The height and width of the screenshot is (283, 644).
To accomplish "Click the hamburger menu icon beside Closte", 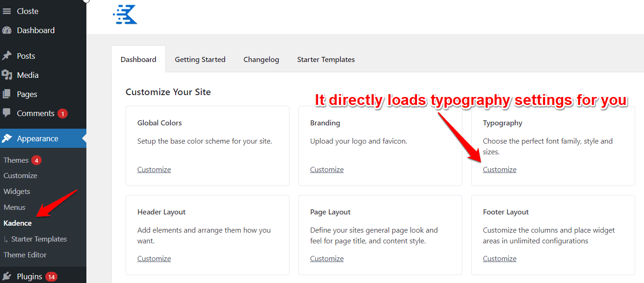I will click(x=7, y=11).
